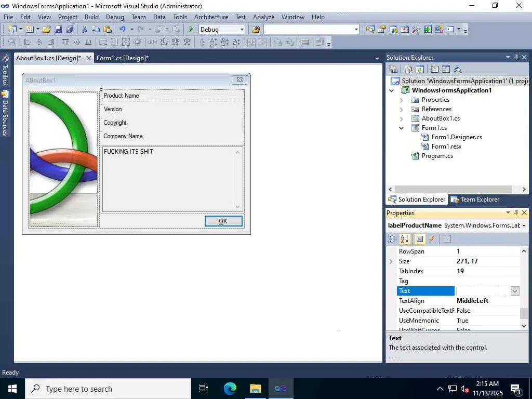Switch to the Form1.cs [Design] tab
This screenshot has height=399, width=532.
123,58
